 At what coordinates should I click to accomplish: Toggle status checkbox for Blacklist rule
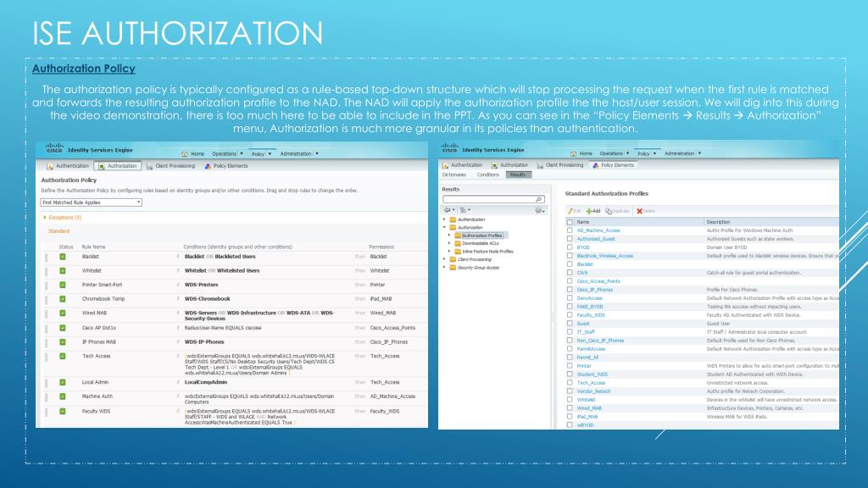[x=63, y=257]
